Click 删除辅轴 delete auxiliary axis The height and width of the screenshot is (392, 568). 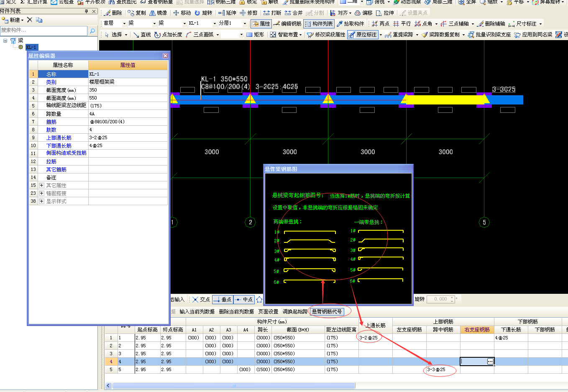pos(491,24)
